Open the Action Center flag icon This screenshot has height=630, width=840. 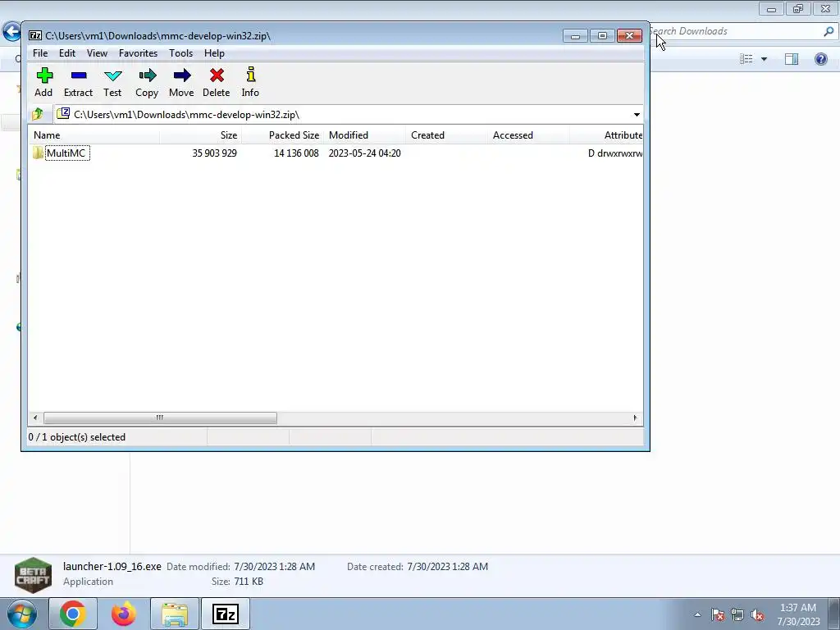[718, 614]
